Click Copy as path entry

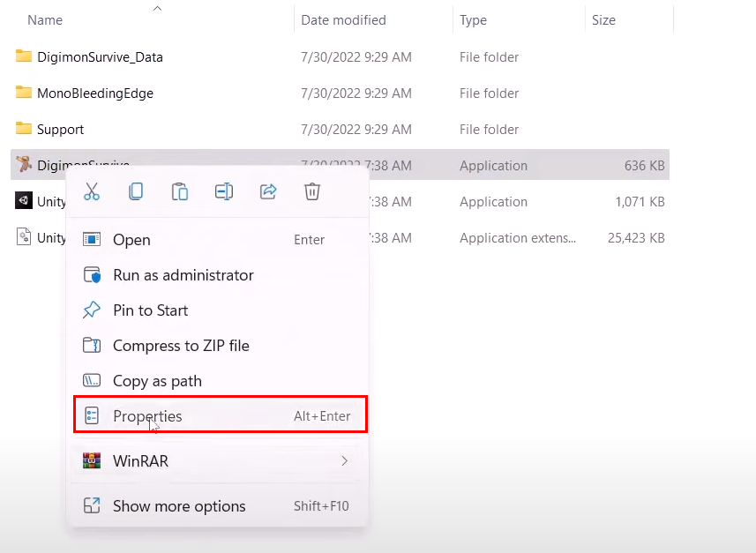pos(157,381)
